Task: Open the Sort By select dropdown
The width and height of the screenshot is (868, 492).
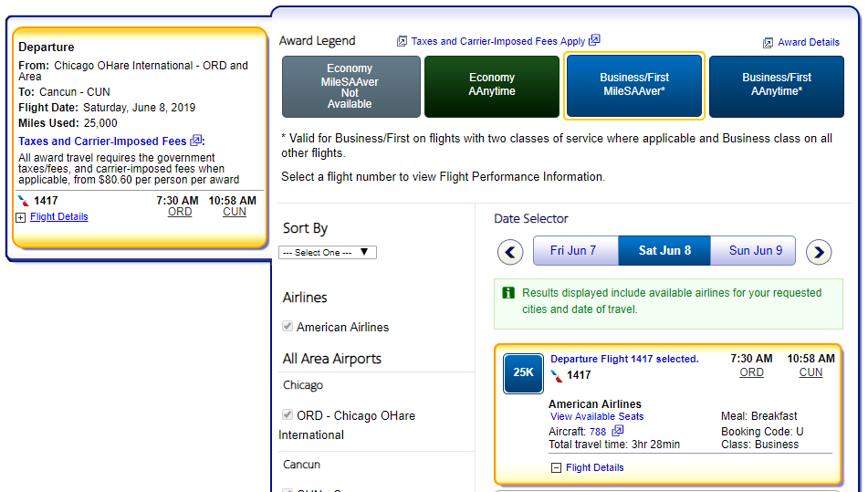Action: click(328, 253)
